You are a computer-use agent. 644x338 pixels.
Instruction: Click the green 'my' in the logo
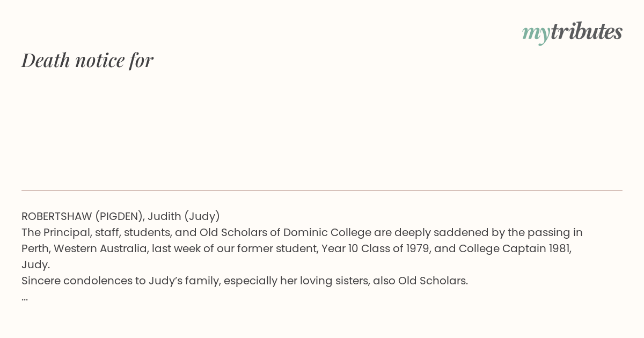536,34
